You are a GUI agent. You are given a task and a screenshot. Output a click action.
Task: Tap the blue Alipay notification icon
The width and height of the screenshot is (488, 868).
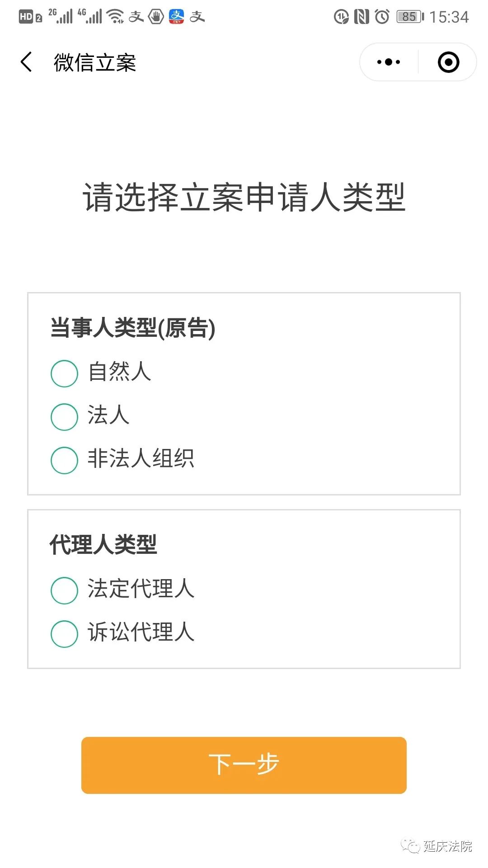(x=177, y=16)
